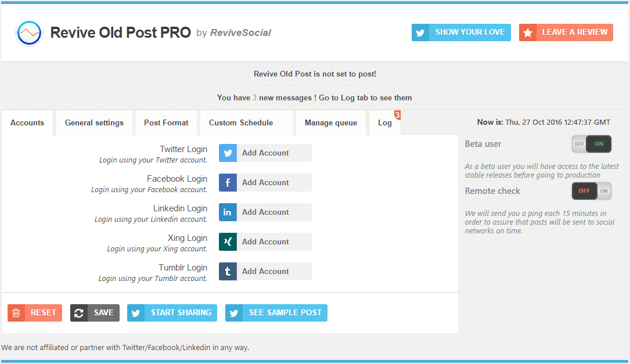Click the 'Beta user' label
630x364 pixels.
(x=483, y=144)
